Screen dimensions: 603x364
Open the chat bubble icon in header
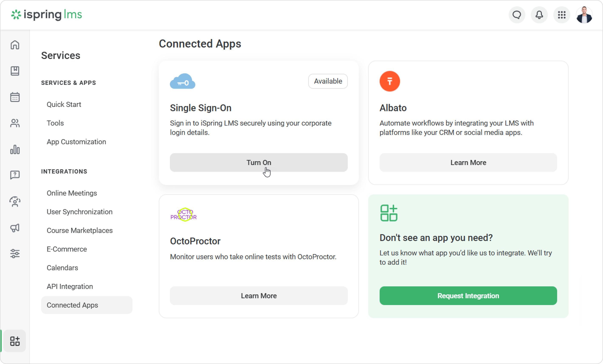coord(517,15)
